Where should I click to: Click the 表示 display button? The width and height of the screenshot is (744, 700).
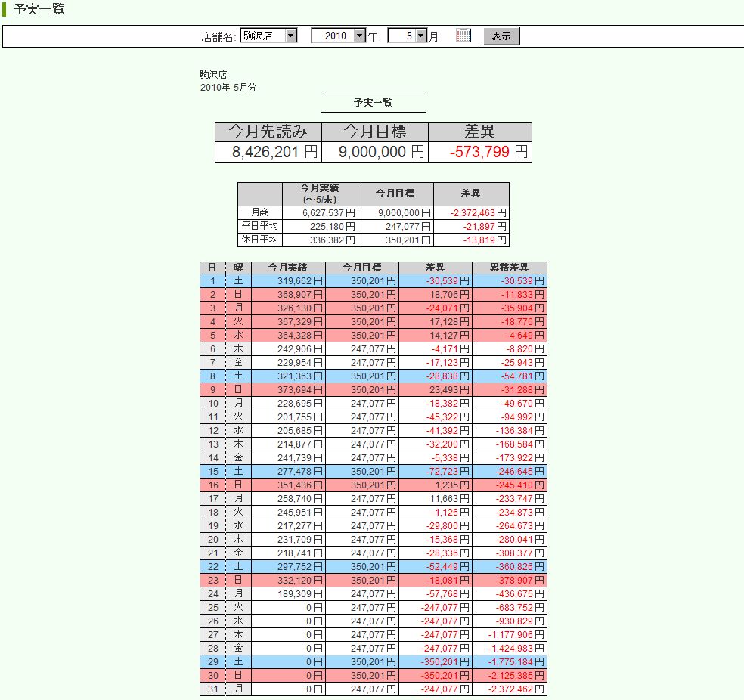click(x=501, y=36)
